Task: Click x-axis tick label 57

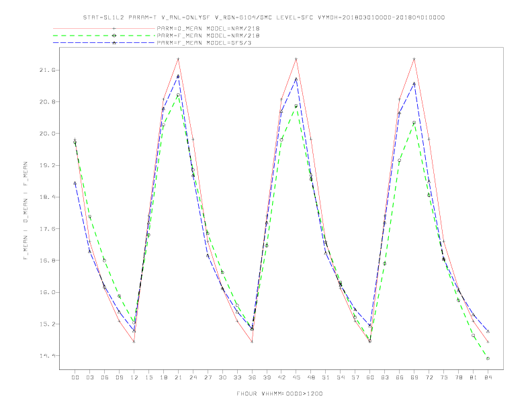Action: (x=355, y=377)
